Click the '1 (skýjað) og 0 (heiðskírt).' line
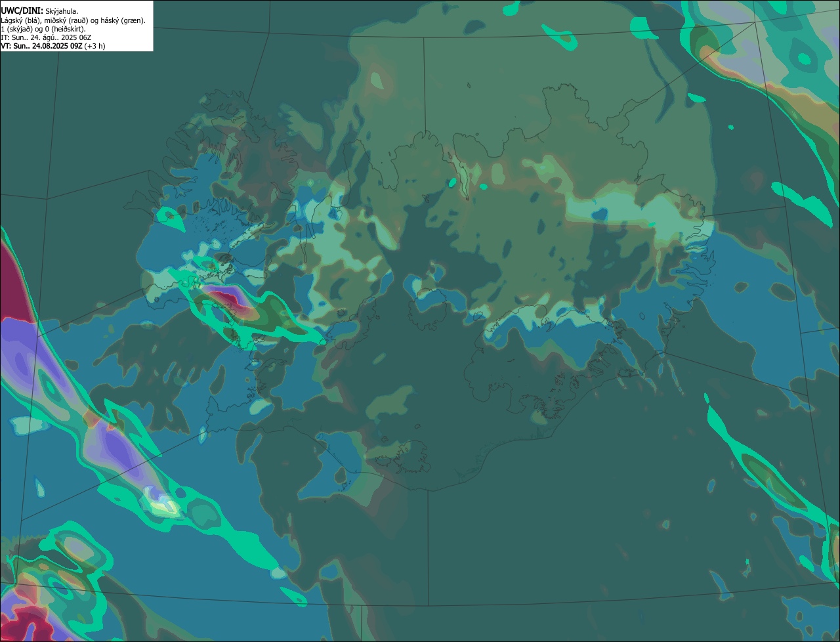Screen dimensions: 840x642 (43, 29)
